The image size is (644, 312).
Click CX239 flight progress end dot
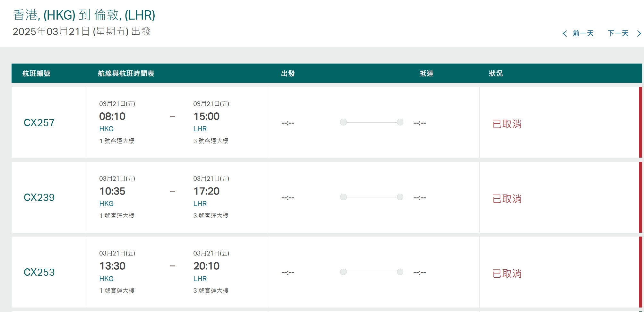click(400, 197)
